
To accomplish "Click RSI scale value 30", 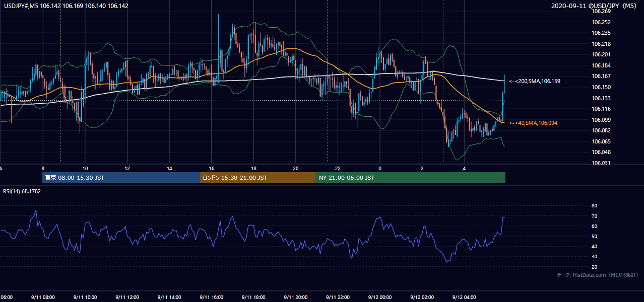I will [595, 257].
